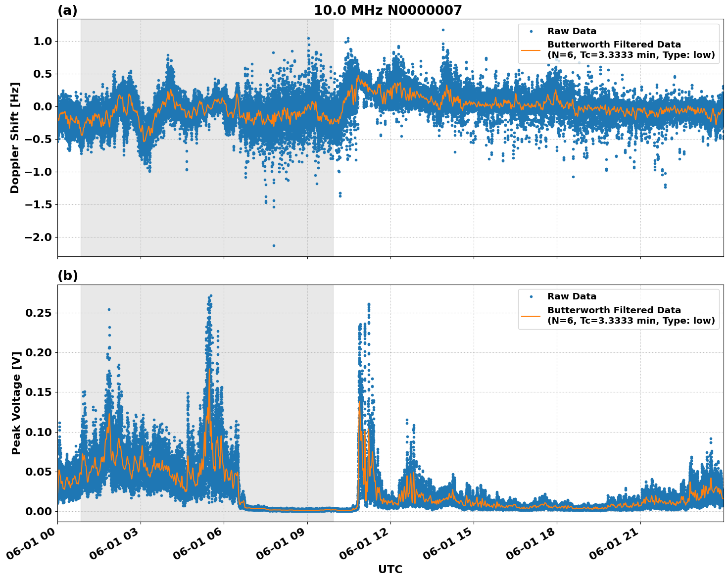Click the '0.25' Peak Voltage tick label
Viewport: 728px width, 580px height.
point(39,313)
